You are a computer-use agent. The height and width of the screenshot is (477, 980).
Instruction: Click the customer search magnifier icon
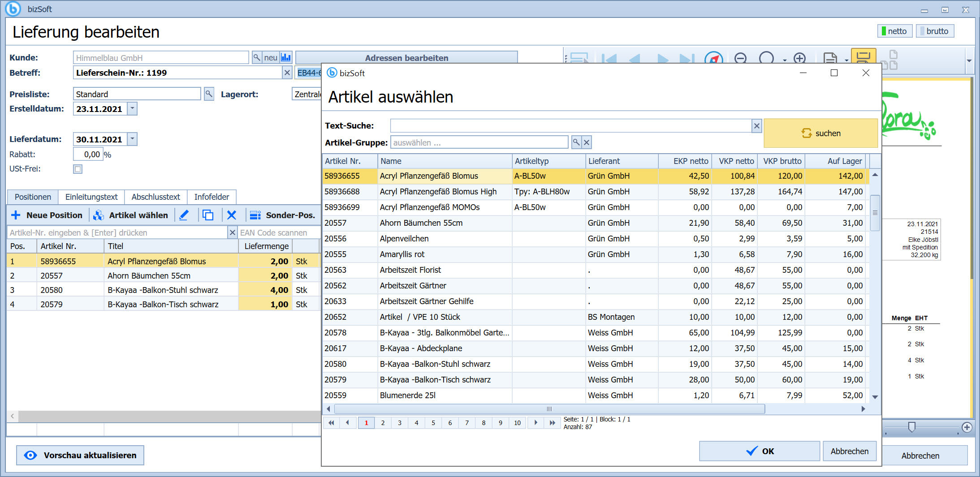pos(257,58)
